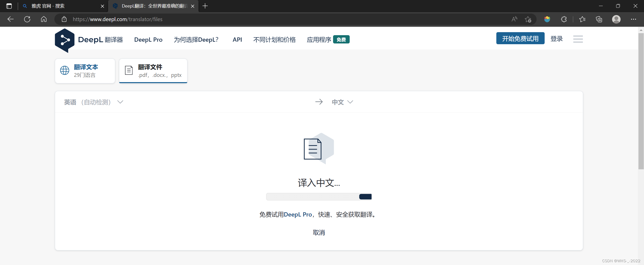Open the tab actions menu icon
The image size is (644, 265).
[9, 6]
